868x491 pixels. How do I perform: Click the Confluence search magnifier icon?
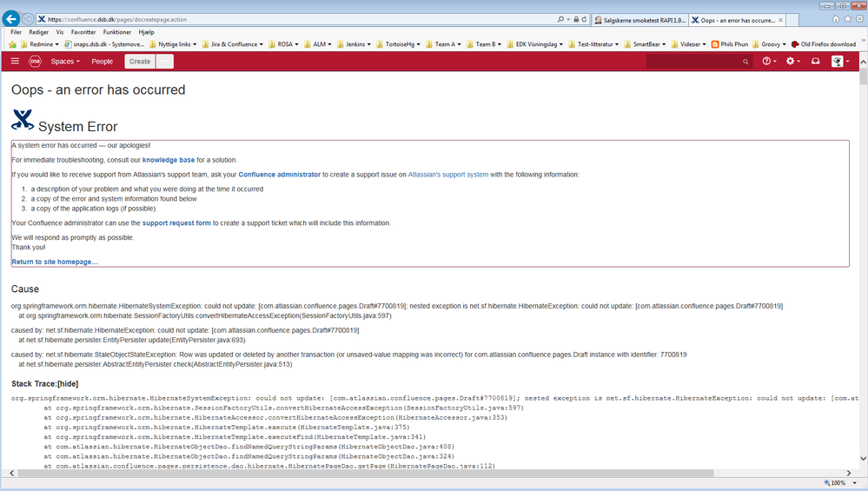pyautogui.click(x=745, y=62)
